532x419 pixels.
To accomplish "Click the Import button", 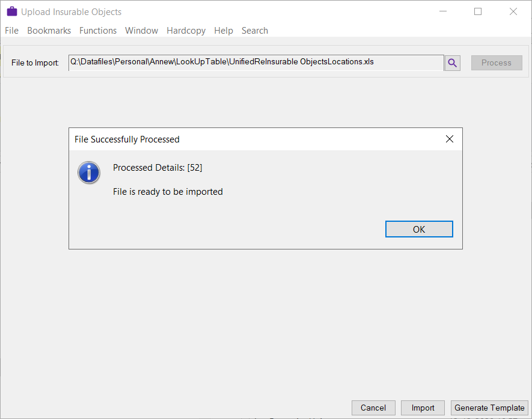I will click(423, 408).
